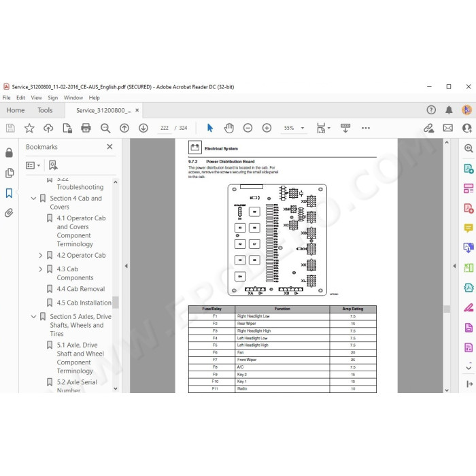The width and height of the screenshot is (476, 476).
Task: Toggle the Bookmarks panel icon
Action: [9, 192]
